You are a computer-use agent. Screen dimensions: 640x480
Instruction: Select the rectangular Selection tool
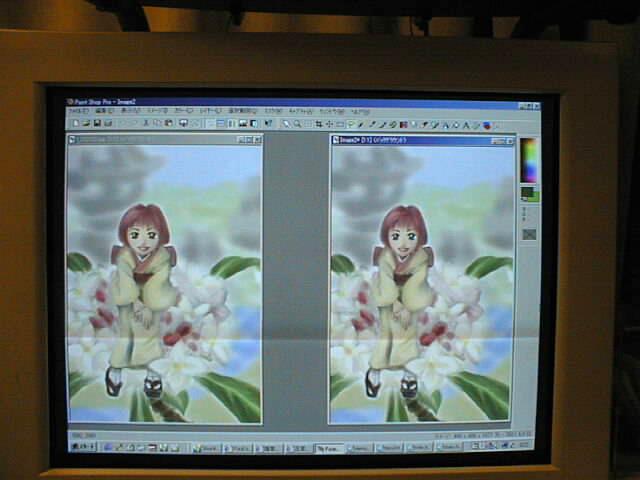click(x=340, y=124)
